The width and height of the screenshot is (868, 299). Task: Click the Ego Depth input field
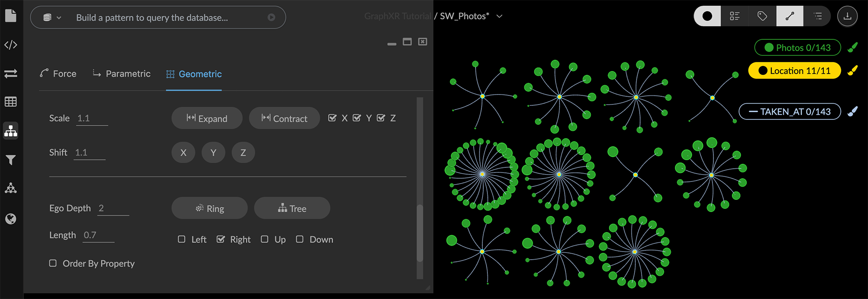(113, 208)
